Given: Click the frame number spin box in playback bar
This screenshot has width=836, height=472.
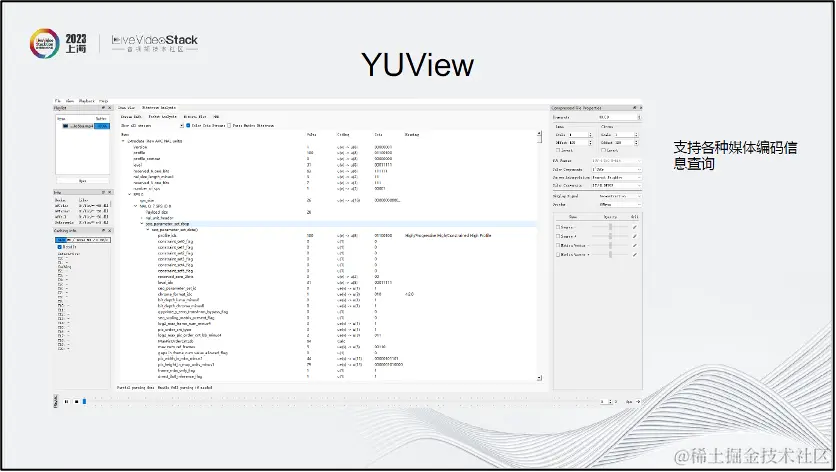Looking at the screenshot, I should (606, 401).
